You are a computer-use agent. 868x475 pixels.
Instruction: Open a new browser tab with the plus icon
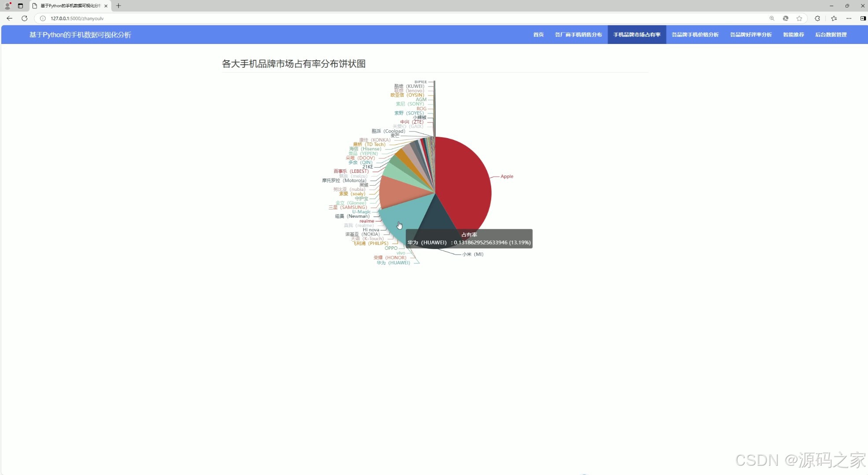(x=118, y=6)
